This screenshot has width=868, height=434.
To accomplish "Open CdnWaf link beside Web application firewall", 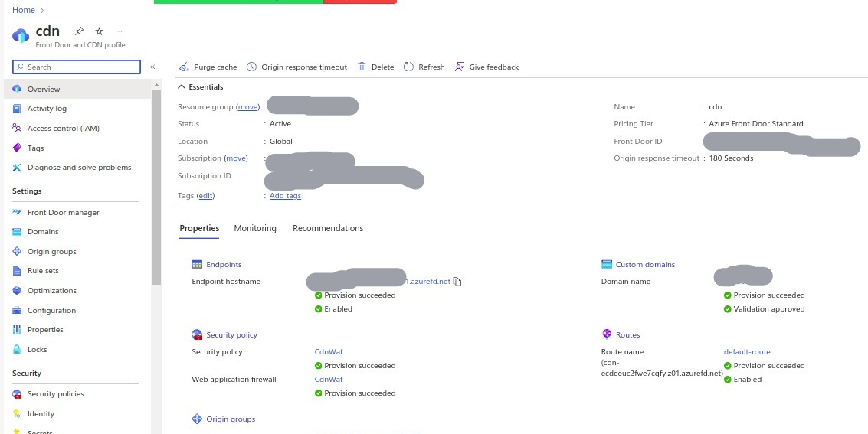I will pos(329,379).
